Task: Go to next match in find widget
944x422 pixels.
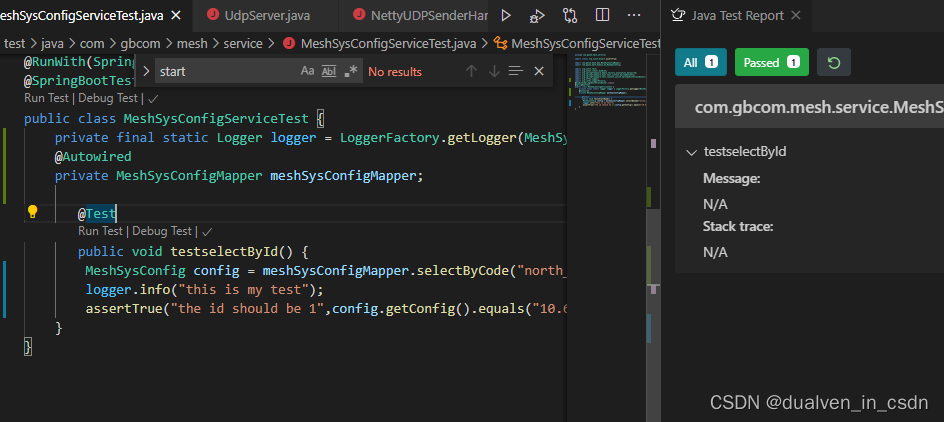Action: click(494, 71)
